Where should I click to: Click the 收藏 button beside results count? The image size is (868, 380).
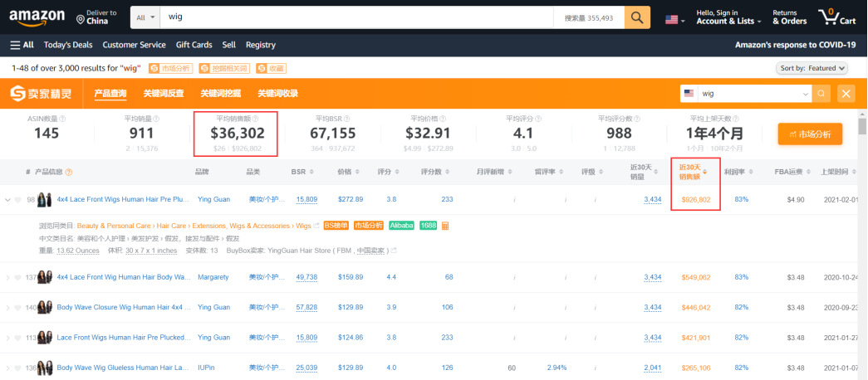tap(272, 69)
